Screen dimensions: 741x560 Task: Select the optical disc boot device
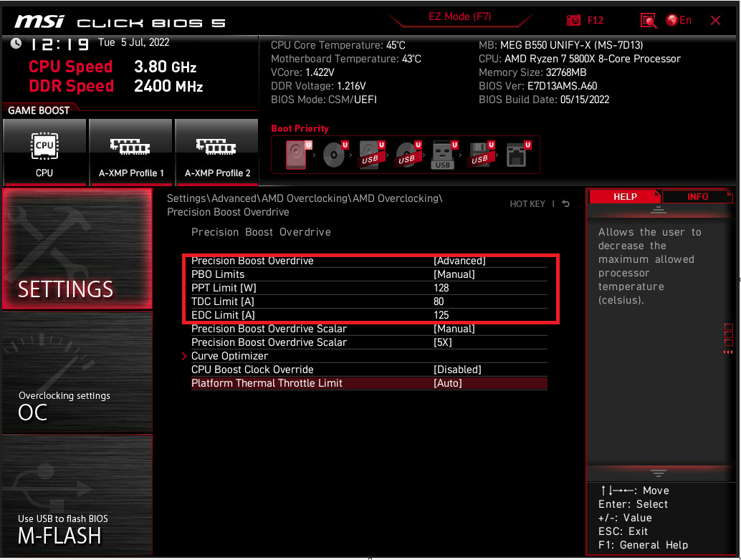tap(335, 155)
